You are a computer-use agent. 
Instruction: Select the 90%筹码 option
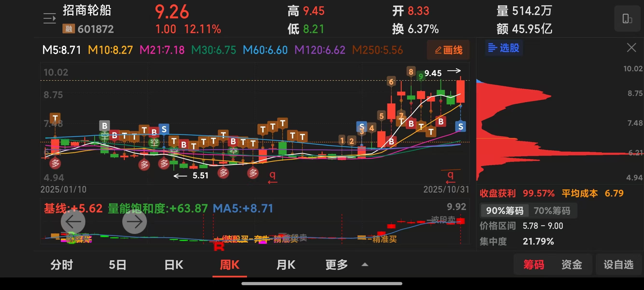(505, 210)
